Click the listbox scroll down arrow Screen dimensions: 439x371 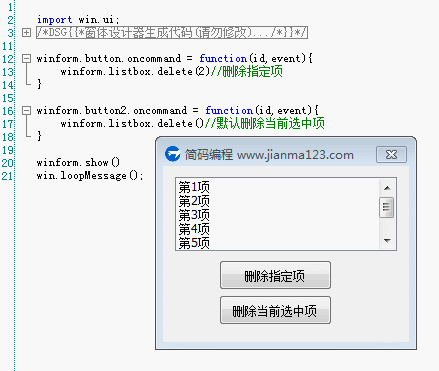[387, 240]
